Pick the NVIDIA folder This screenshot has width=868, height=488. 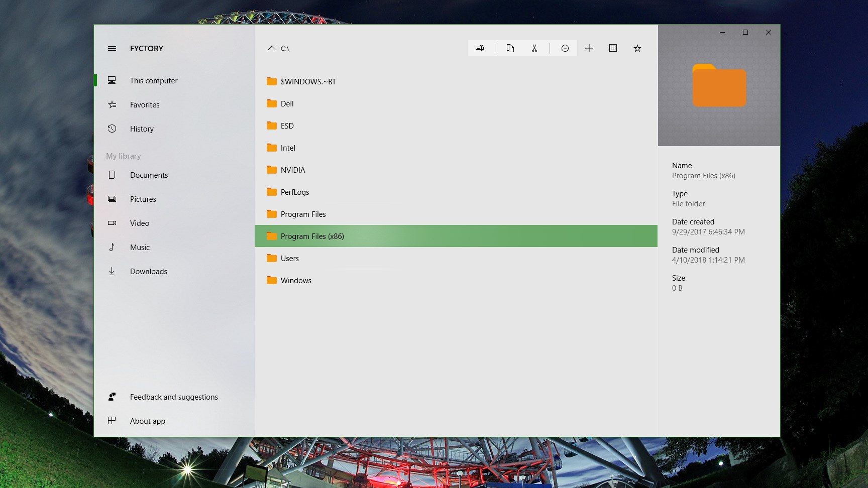(x=456, y=170)
